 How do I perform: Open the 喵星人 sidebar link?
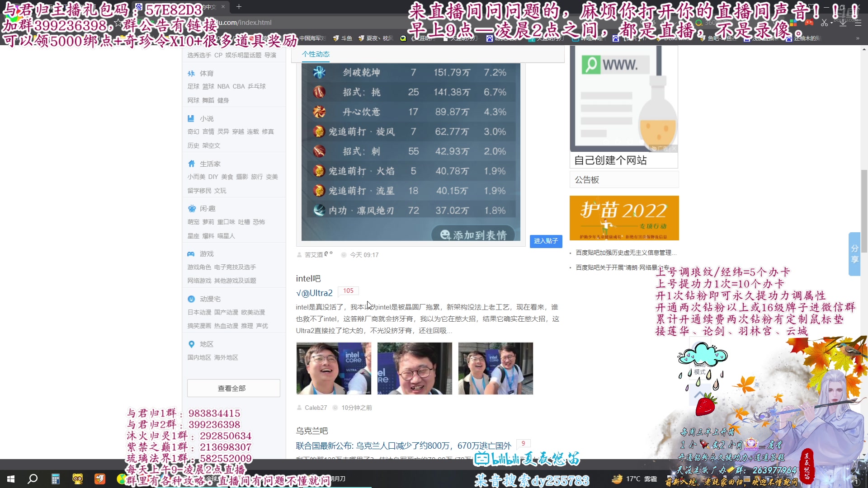(x=226, y=236)
